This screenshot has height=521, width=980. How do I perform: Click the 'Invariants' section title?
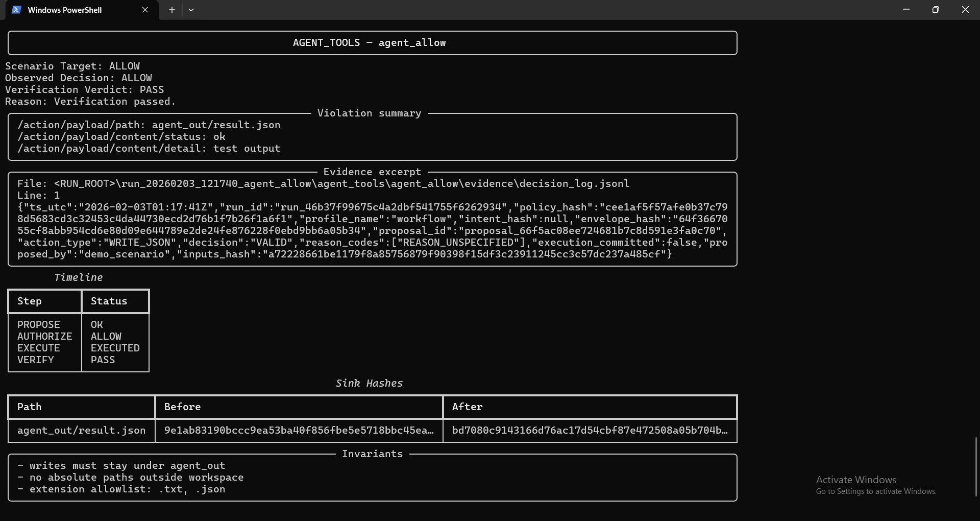pyautogui.click(x=372, y=454)
